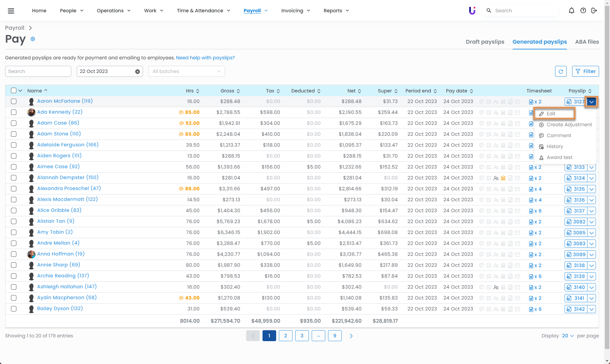Switch to the Draft payslips tab
The height and width of the screenshot is (364, 610).
485,42
